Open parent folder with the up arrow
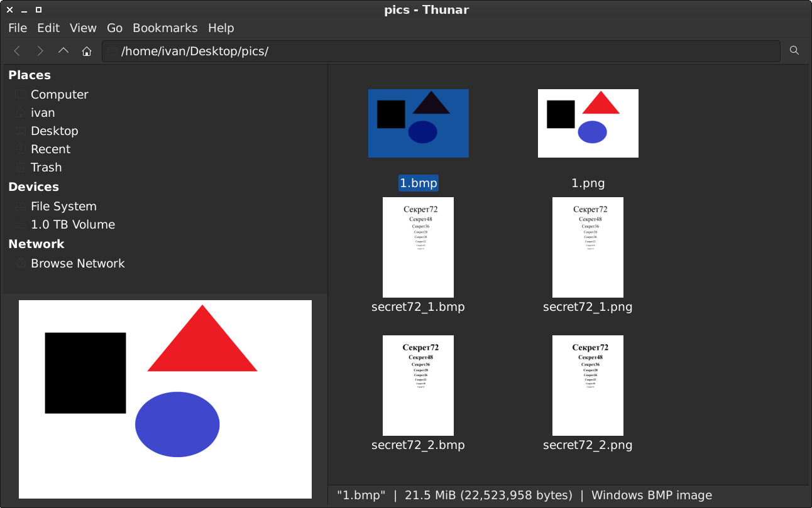Screen dimensions: 812x508 [63, 51]
